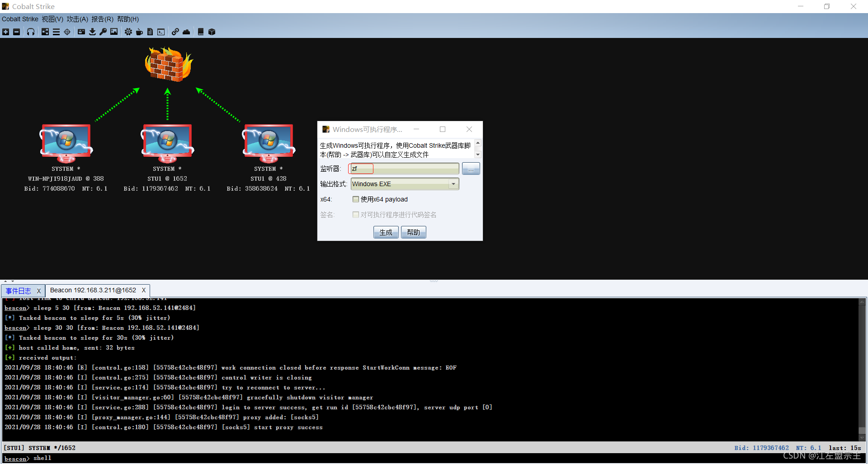Select the WIN-NPJI918JAUD @ 388 beacon computer

[x=66, y=143]
